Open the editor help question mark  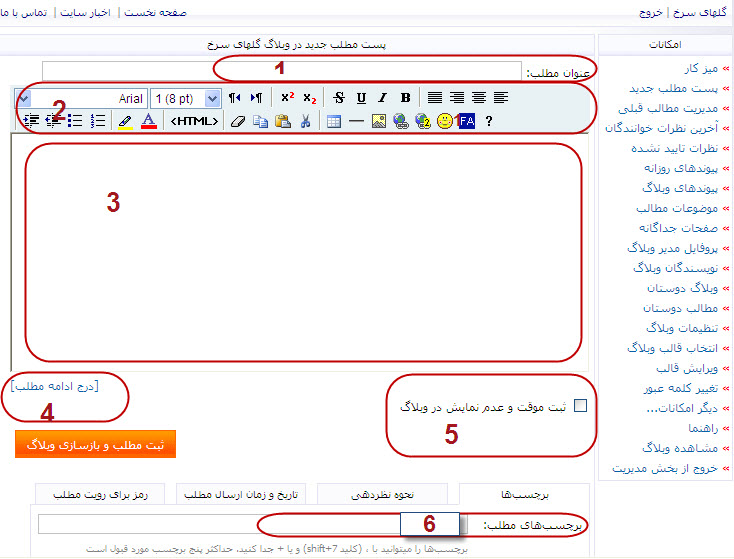(489, 121)
